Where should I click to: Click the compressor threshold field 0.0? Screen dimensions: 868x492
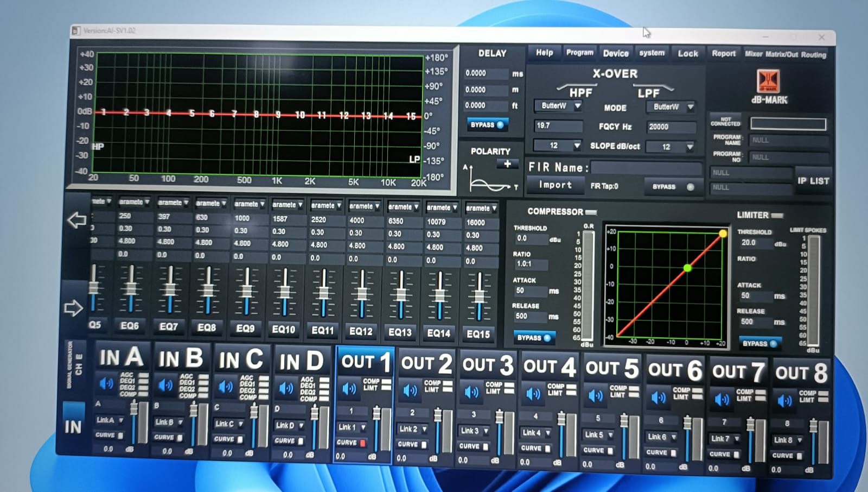[x=531, y=238]
